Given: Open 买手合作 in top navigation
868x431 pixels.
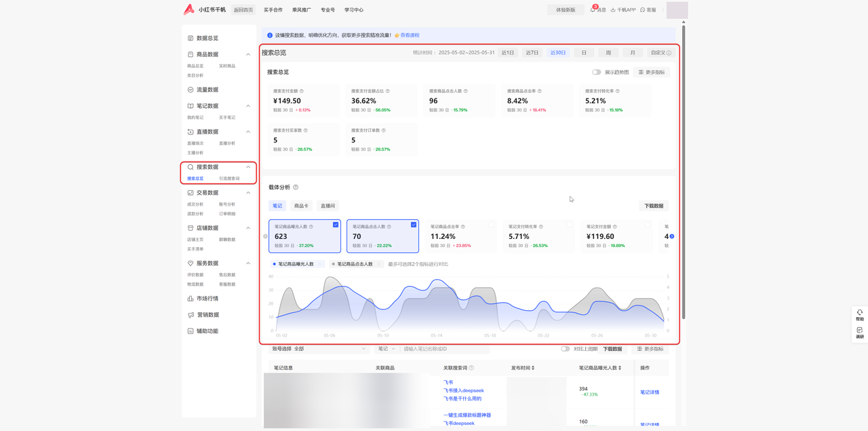Looking at the screenshot, I should (x=273, y=10).
